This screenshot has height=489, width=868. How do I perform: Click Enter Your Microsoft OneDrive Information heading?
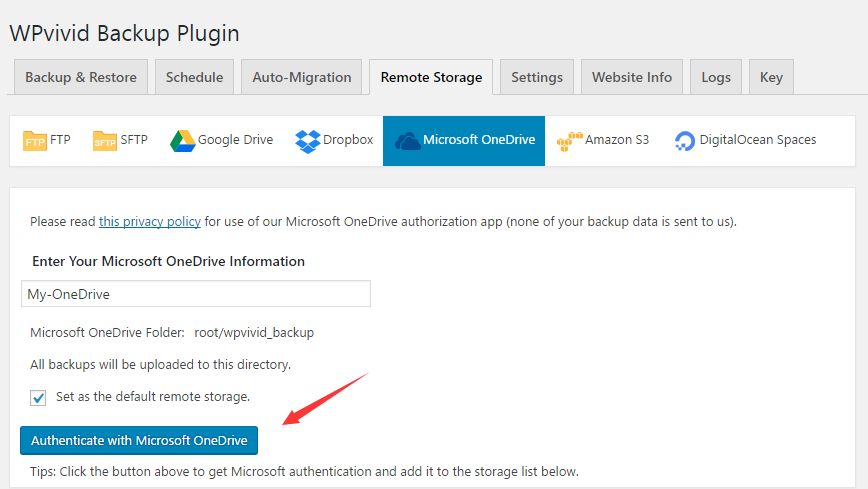pyautogui.click(x=168, y=261)
